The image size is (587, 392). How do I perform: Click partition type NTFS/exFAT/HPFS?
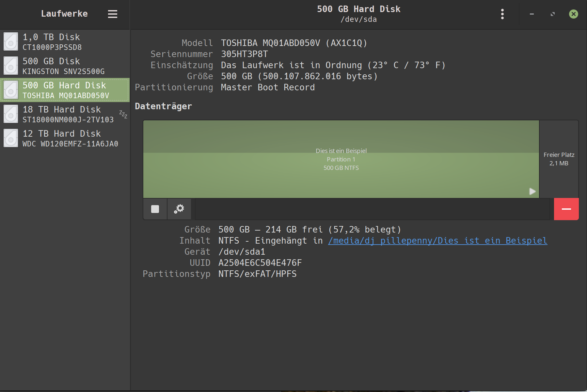(258, 274)
